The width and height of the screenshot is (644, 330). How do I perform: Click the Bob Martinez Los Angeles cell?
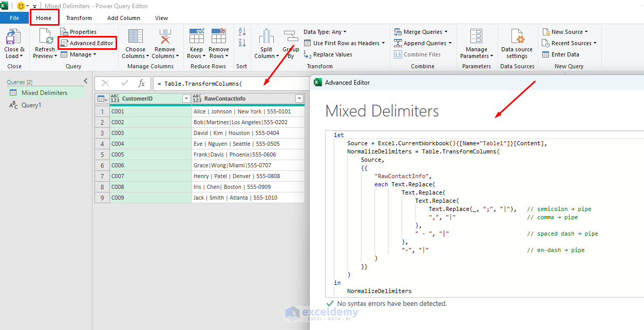[248, 122]
